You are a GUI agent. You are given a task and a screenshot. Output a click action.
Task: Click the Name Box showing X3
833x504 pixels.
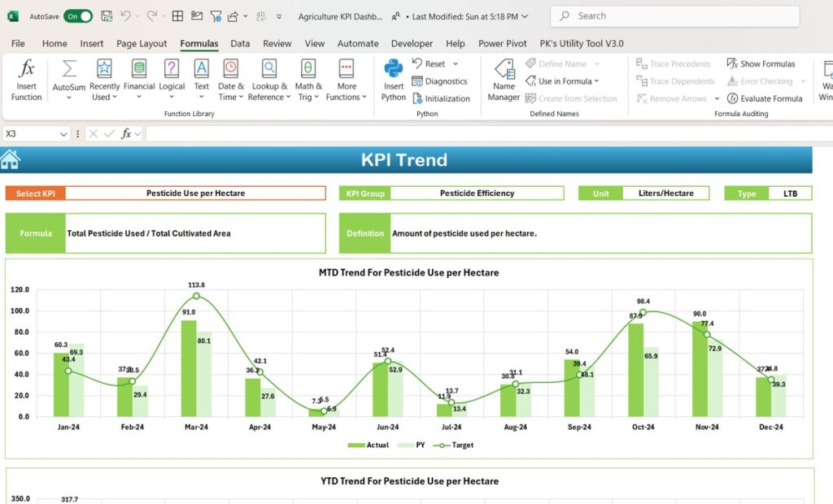coord(30,134)
